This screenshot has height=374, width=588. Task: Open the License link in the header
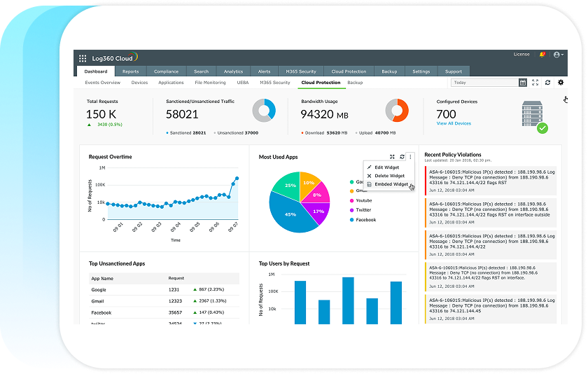521,55
